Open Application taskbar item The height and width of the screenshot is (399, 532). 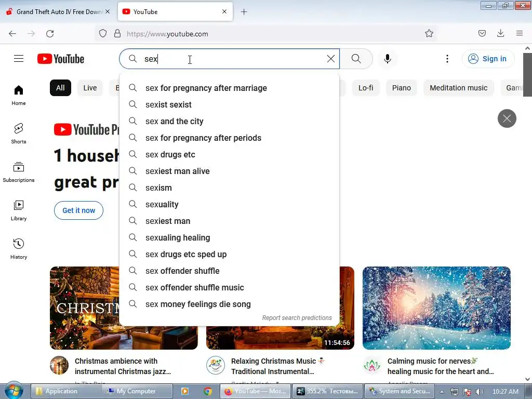pos(66,391)
